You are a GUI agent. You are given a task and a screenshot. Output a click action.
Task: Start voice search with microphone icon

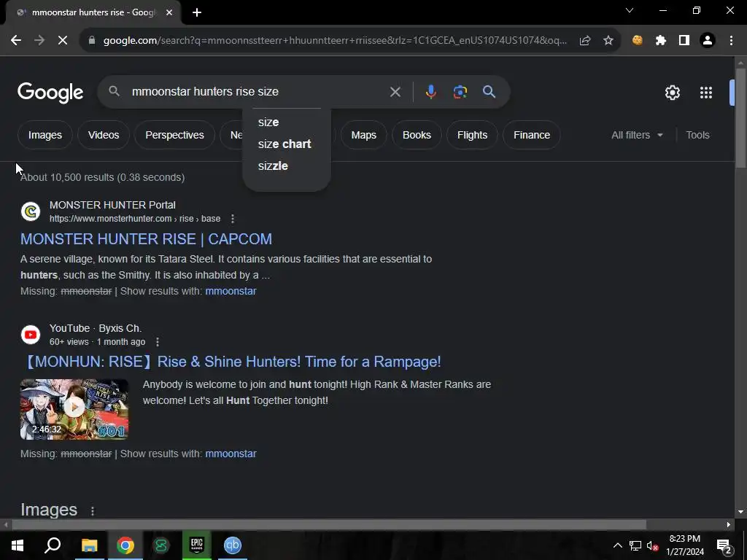click(430, 91)
